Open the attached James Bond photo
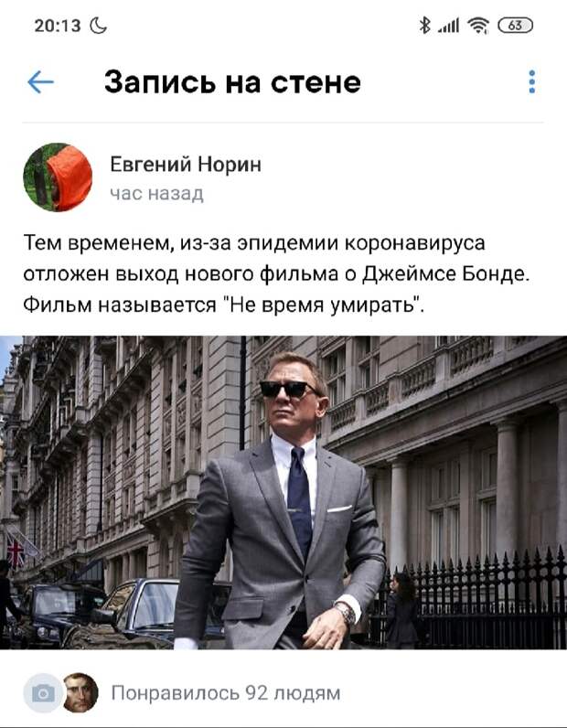The image size is (567, 728). (283, 492)
